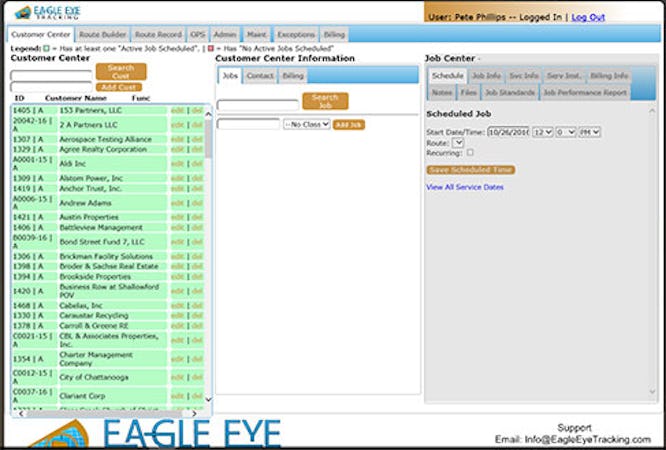Click del for Cabelas, Inc
Image resolution: width=666 pixels, height=450 pixels.
tap(197, 306)
